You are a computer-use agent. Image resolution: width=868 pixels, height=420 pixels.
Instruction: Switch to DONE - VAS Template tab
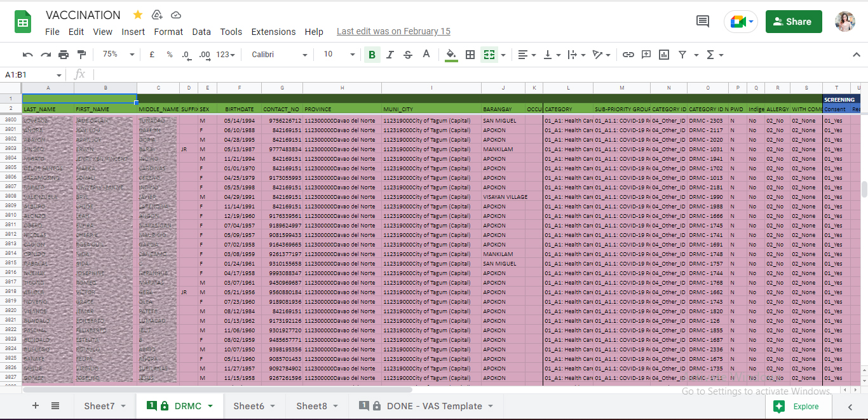pos(426,406)
